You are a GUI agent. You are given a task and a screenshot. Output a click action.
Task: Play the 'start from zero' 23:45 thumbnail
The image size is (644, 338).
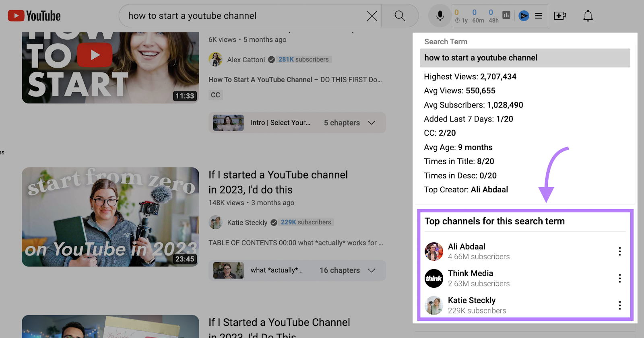point(110,217)
